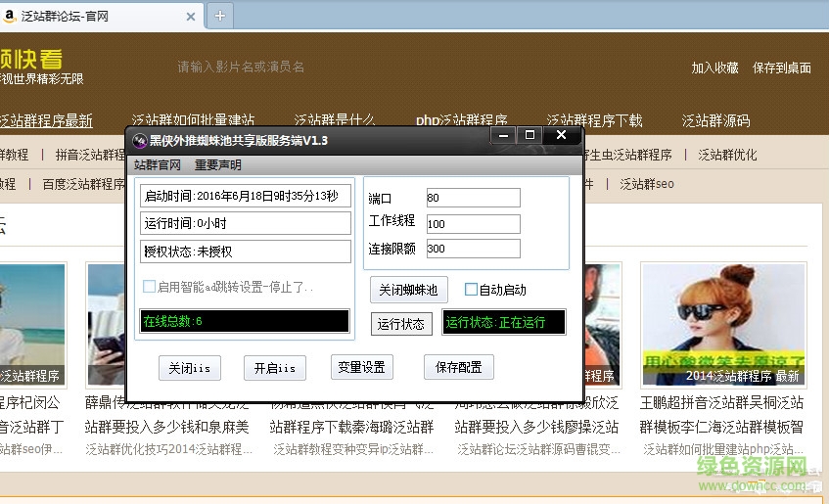Open the 站群官网 menu
The height and width of the screenshot is (504, 829).
(158, 165)
